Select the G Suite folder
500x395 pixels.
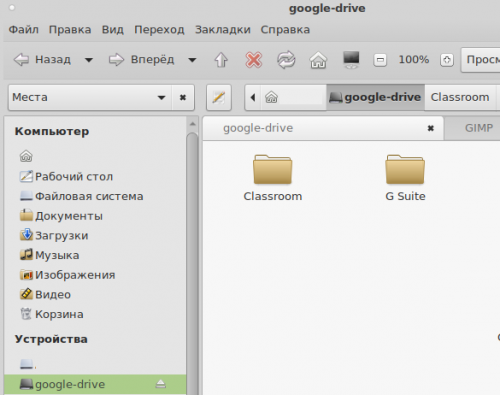tap(405, 178)
